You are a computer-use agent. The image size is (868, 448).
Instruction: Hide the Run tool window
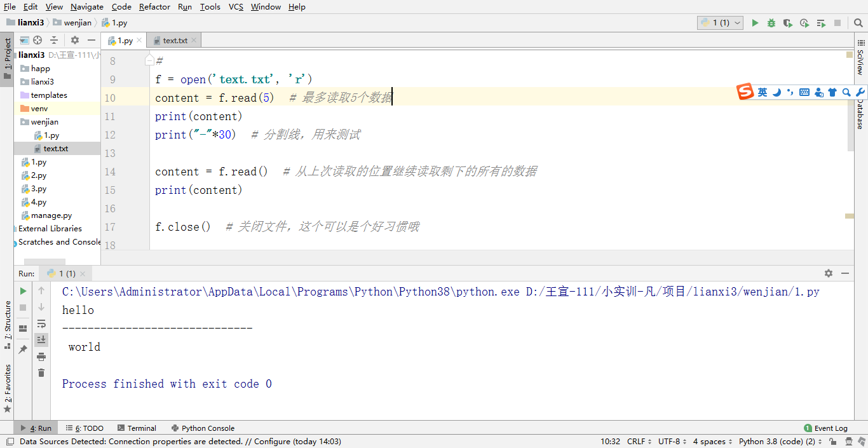(x=845, y=273)
